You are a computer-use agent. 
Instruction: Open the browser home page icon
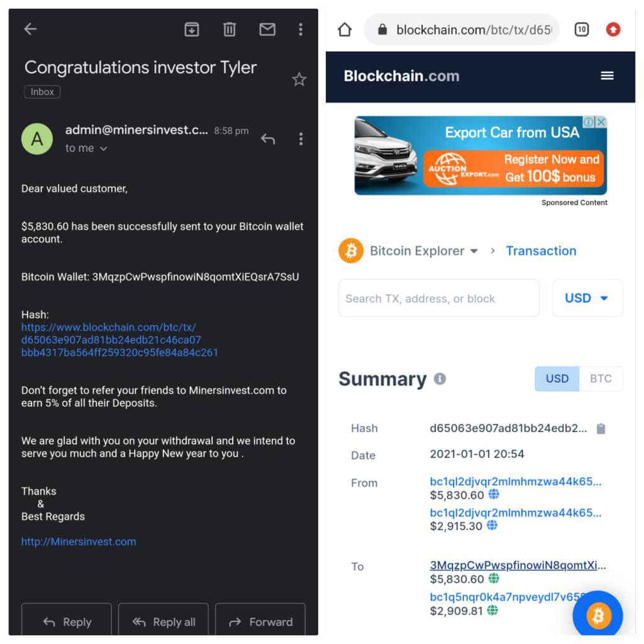tap(345, 30)
